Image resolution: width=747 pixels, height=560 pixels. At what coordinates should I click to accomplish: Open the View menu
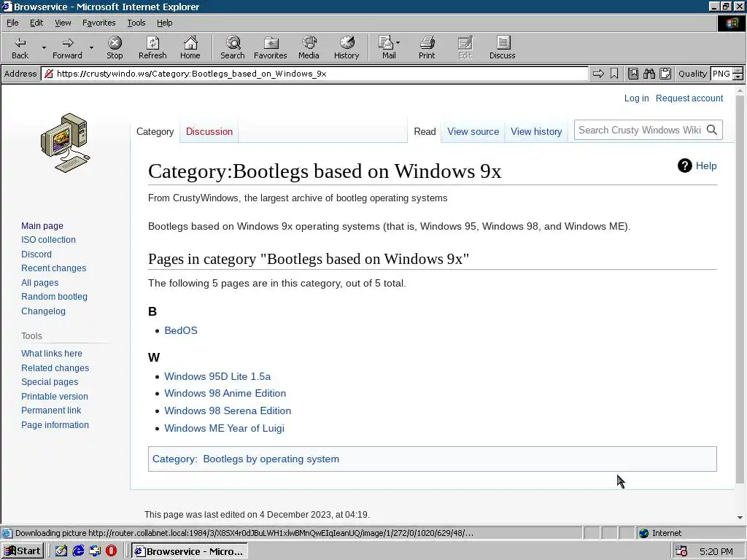[63, 23]
